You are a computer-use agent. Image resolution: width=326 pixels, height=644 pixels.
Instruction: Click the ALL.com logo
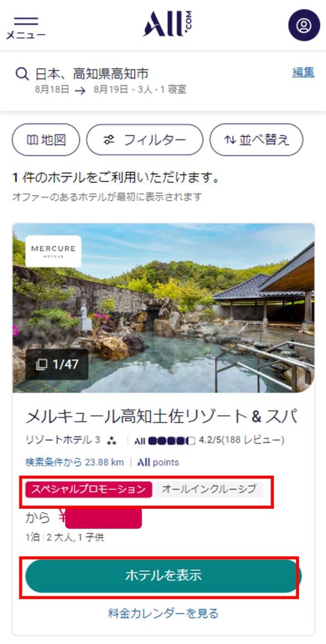(168, 24)
